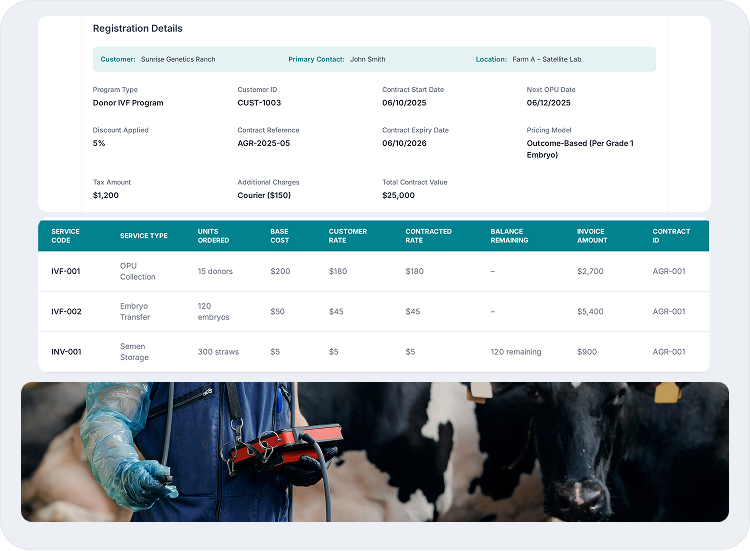Open the IVF-002 Embryo Transfer row

(135, 312)
